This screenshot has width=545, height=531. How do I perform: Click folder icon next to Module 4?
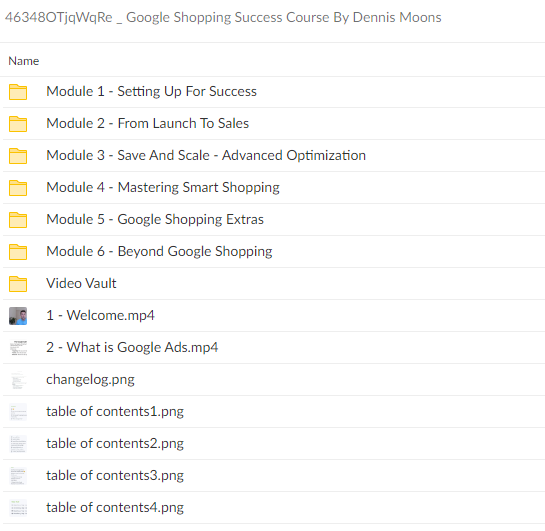tap(18, 188)
